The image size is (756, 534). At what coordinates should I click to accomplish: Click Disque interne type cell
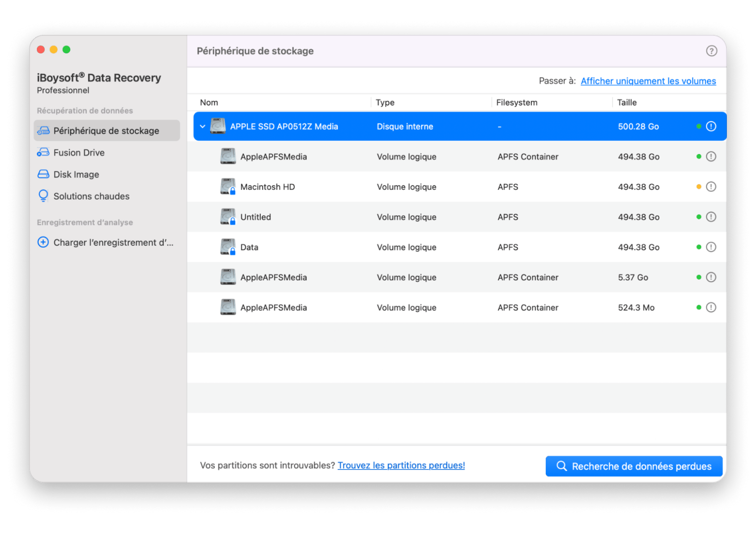click(x=405, y=126)
